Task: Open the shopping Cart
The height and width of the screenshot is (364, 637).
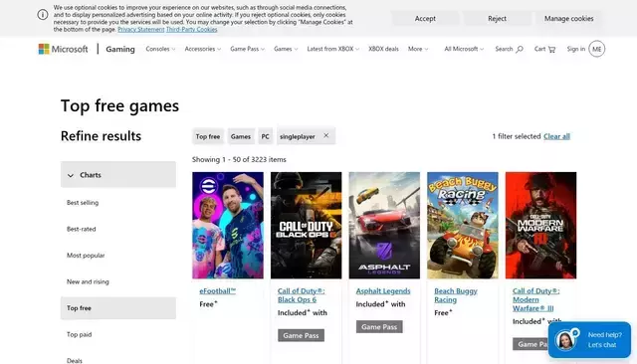Action: pyautogui.click(x=544, y=49)
